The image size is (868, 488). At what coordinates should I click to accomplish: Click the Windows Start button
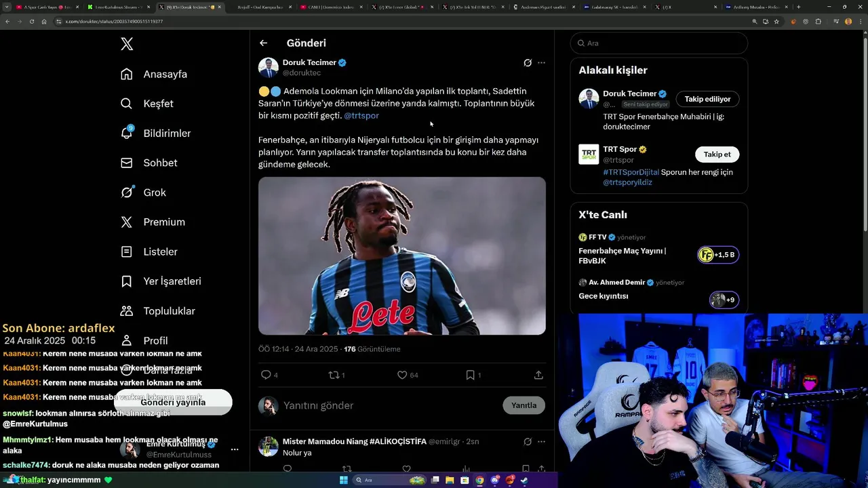tap(343, 481)
